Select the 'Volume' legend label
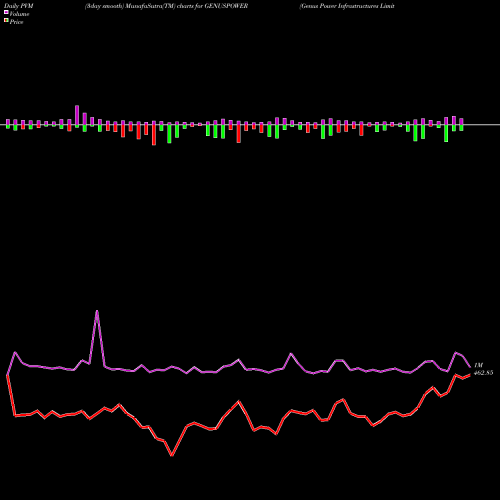 click(19, 14)
